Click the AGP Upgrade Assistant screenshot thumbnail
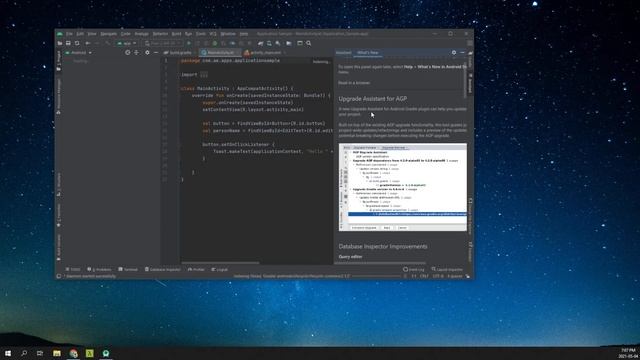Viewport: 640px width, 360px height. click(403, 187)
